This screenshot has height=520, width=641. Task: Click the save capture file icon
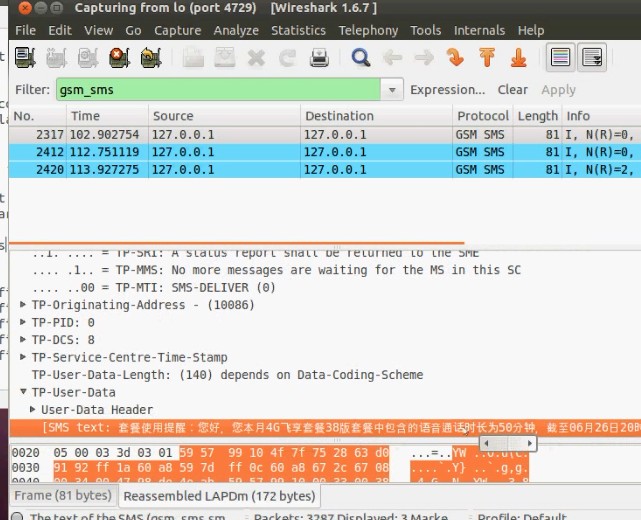pos(224,57)
